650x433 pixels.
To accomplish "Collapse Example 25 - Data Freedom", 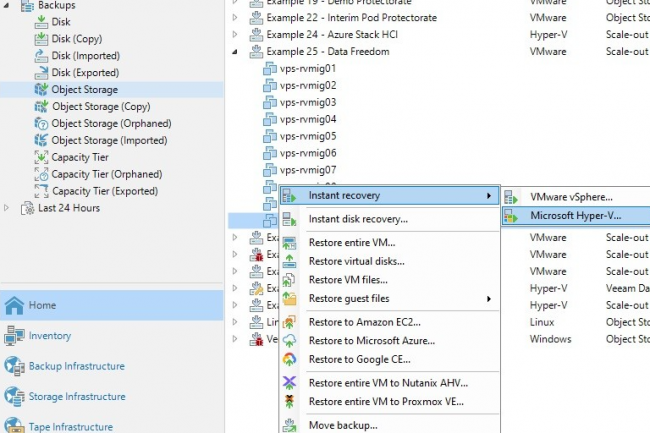I will [x=235, y=52].
